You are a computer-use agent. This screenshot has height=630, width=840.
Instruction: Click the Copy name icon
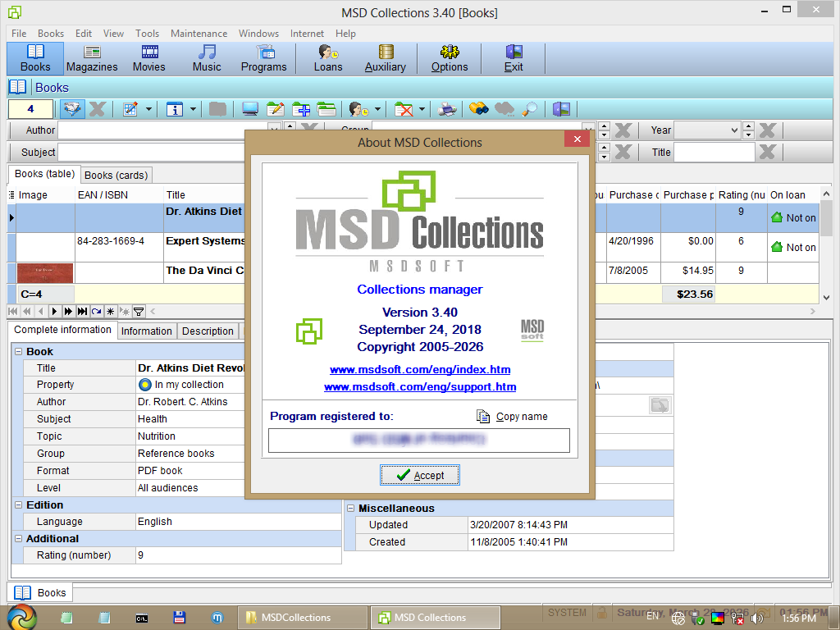[x=483, y=417]
